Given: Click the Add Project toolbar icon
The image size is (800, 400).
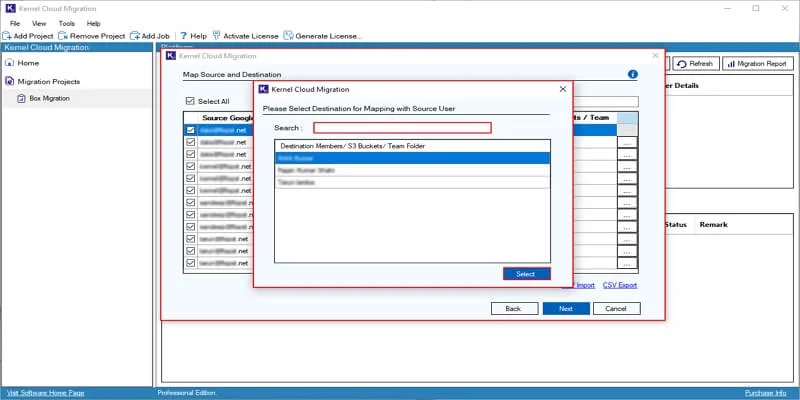Looking at the screenshot, I should pos(7,36).
